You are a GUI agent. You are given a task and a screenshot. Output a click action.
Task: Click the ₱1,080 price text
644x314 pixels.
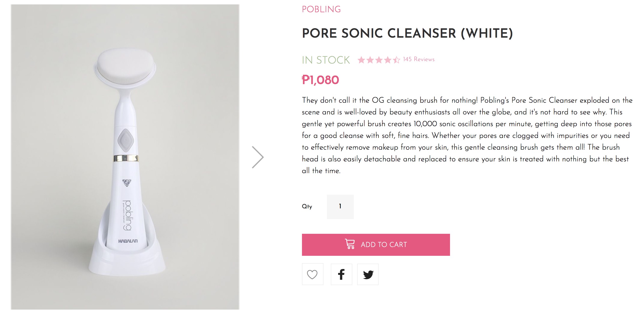(320, 80)
